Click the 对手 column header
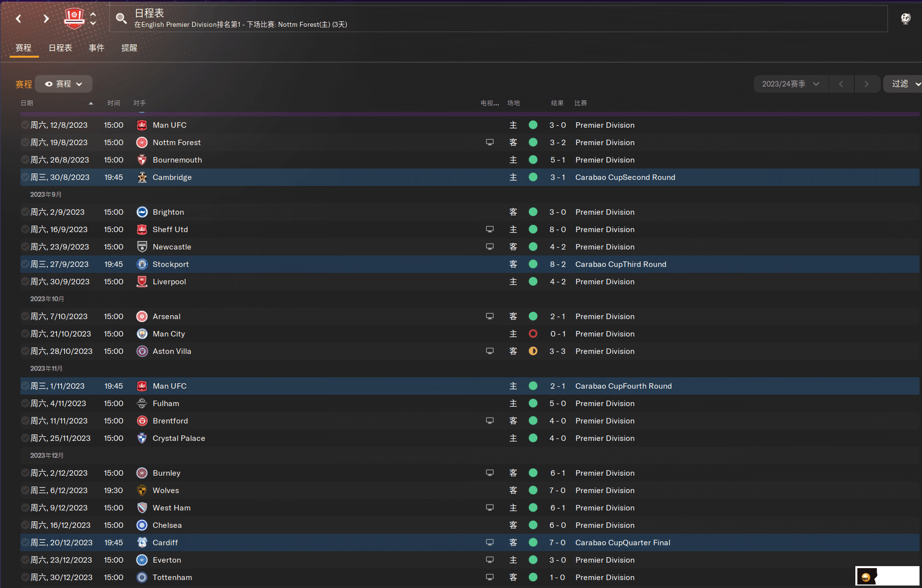 point(139,103)
